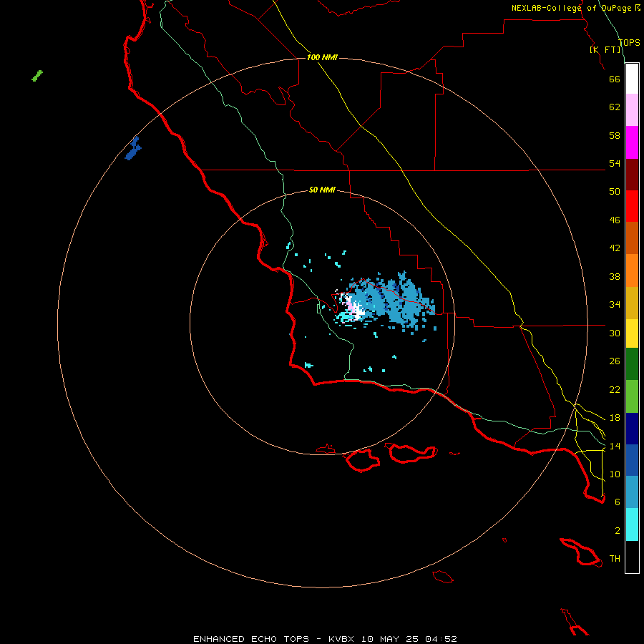Click the 54 value on the scale

(x=615, y=163)
